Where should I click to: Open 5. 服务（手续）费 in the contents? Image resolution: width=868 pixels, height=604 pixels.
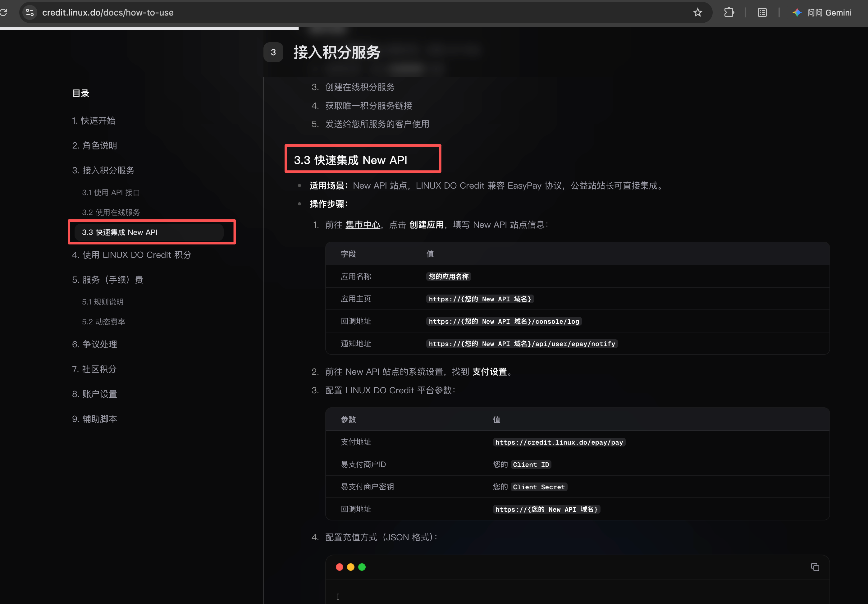pyautogui.click(x=108, y=280)
